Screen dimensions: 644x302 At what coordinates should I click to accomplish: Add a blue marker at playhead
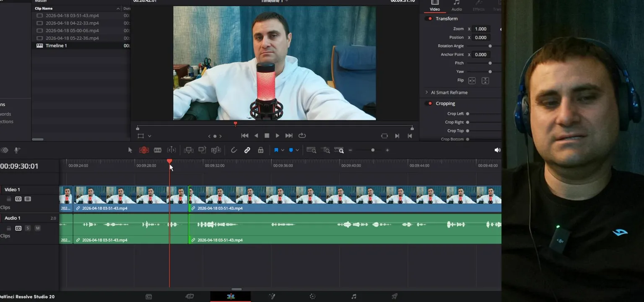pos(291,150)
